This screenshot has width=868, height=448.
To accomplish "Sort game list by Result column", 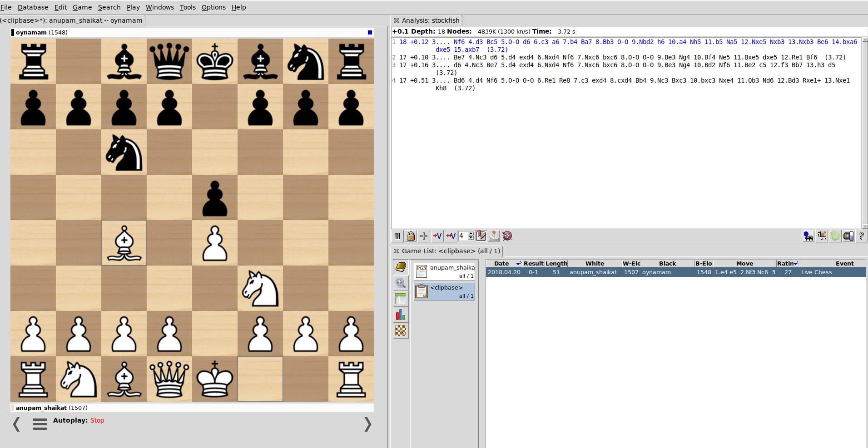I will click(x=533, y=263).
